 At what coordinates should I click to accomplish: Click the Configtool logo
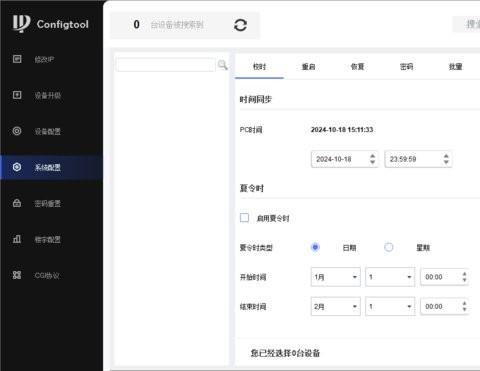coord(51,24)
